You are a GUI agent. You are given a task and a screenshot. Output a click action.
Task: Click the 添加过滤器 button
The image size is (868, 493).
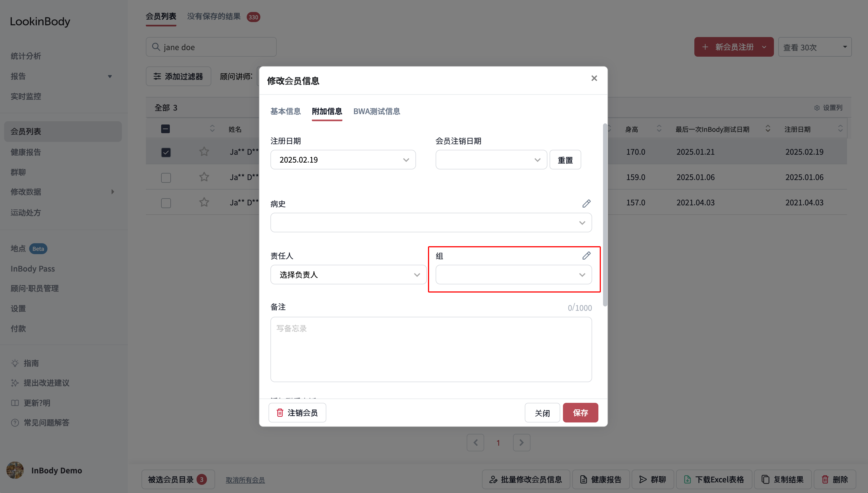[178, 76]
